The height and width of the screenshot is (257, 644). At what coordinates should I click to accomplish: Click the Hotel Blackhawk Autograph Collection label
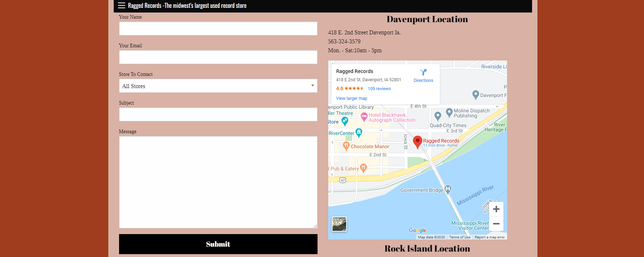pyautogui.click(x=392, y=117)
